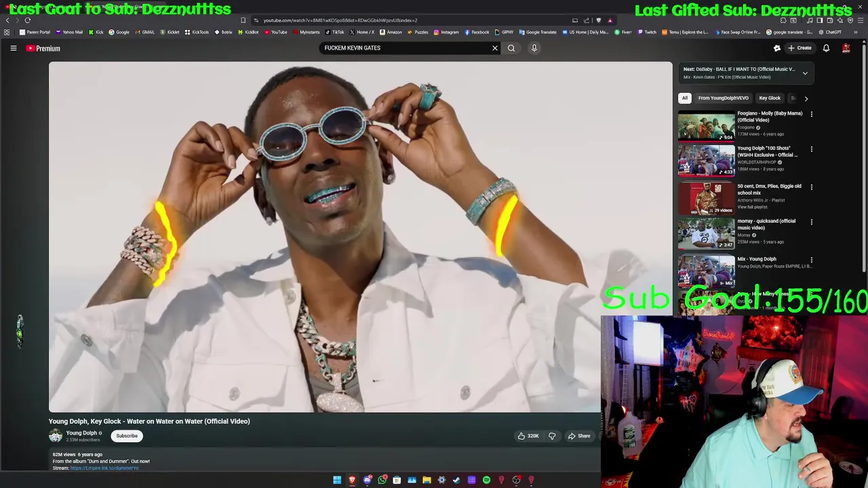Click the browser address bar URL
This screenshot has height=488, width=868.
pos(340,20)
